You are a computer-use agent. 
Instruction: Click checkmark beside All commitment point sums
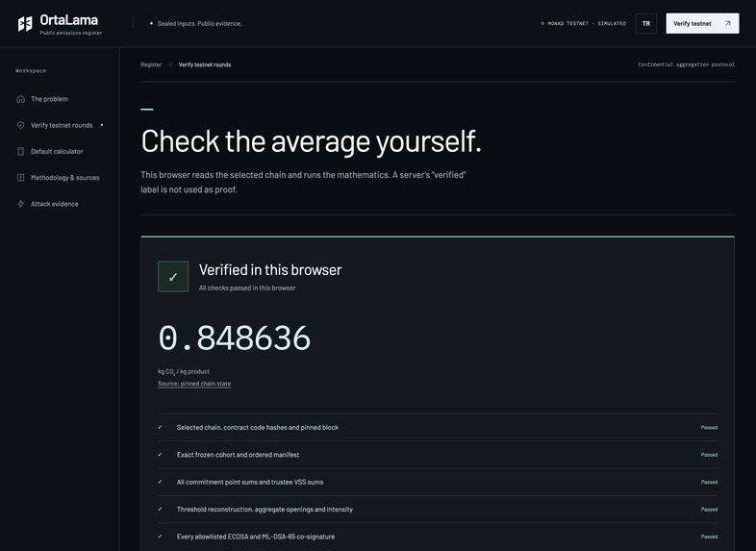click(x=160, y=482)
